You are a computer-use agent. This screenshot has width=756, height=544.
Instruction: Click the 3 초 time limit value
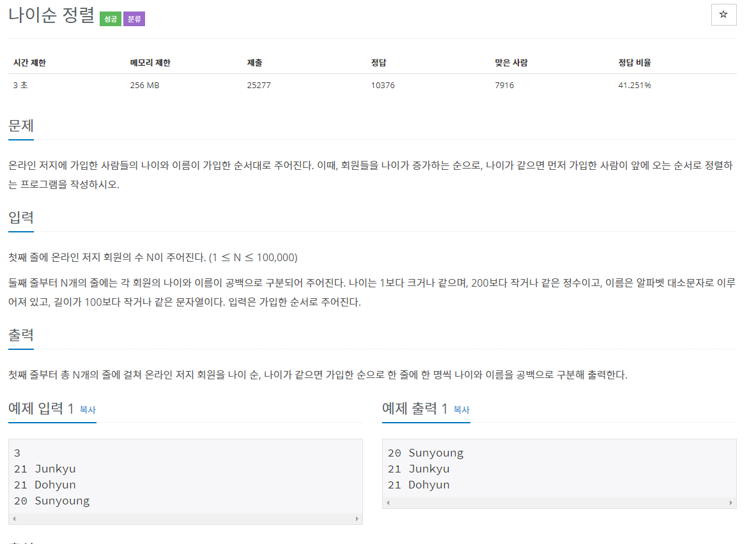coord(20,86)
